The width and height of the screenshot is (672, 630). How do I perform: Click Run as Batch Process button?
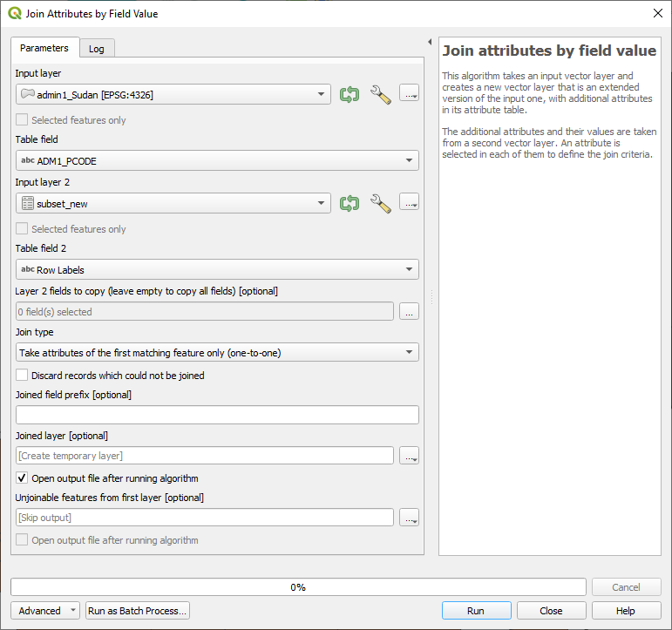pyautogui.click(x=138, y=611)
